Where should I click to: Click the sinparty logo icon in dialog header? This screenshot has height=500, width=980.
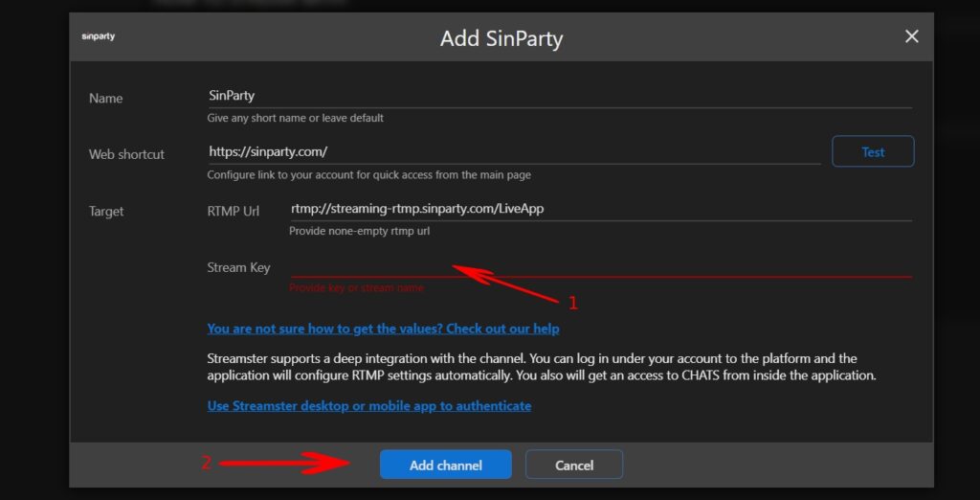pyautogui.click(x=99, y=37)
